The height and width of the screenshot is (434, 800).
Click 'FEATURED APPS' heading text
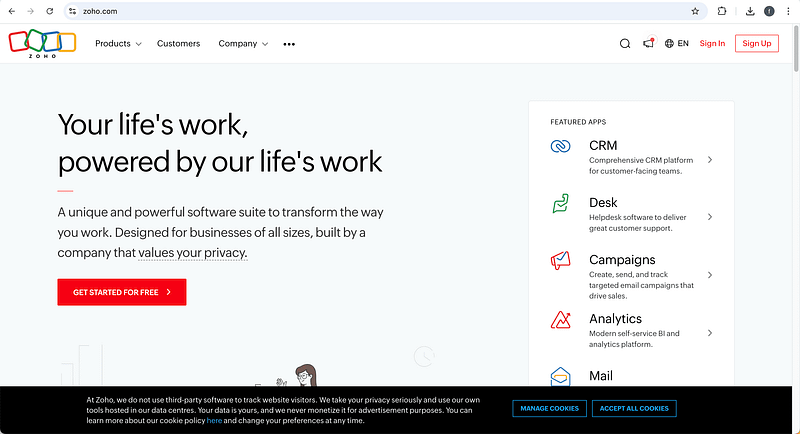tap(578, 122)
